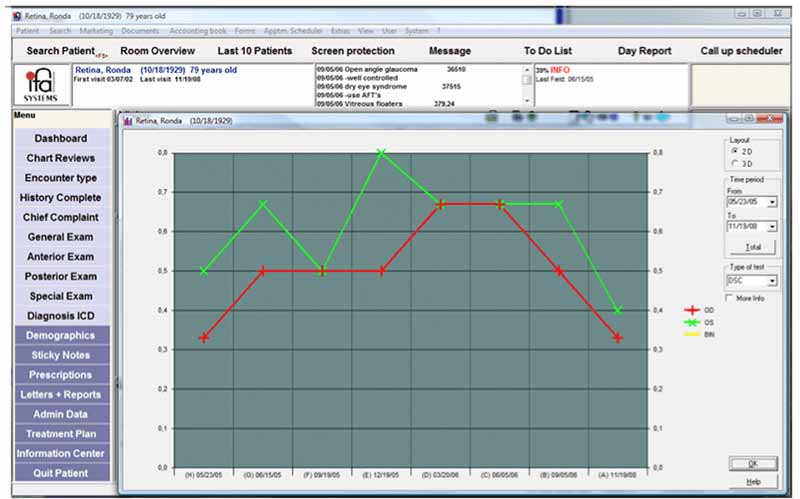Image resolution: width=800 pixels, height=499 pixels.
Task: Open the Day Report
Action: pyautogui.click(x=644, y=51)
